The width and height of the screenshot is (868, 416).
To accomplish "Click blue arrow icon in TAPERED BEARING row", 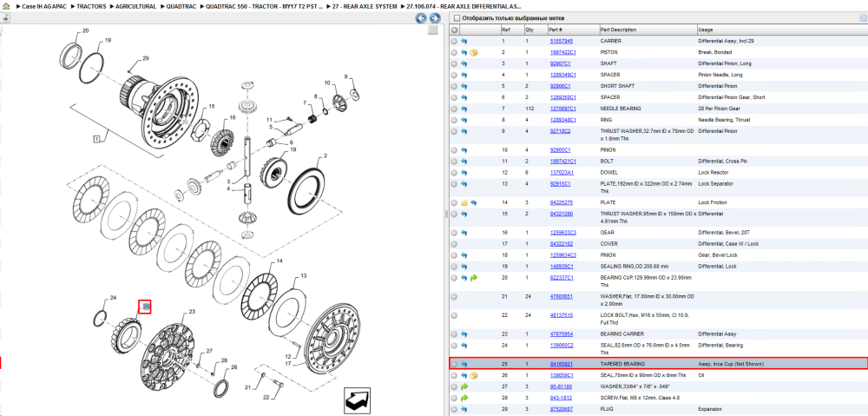I will (464, 364).
